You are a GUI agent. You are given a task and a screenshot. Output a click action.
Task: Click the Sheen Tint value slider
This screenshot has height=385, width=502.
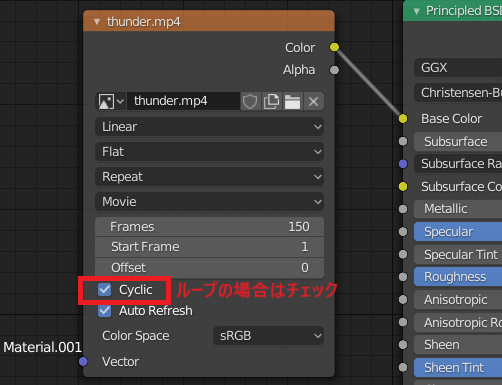click(x=458, y=367)
